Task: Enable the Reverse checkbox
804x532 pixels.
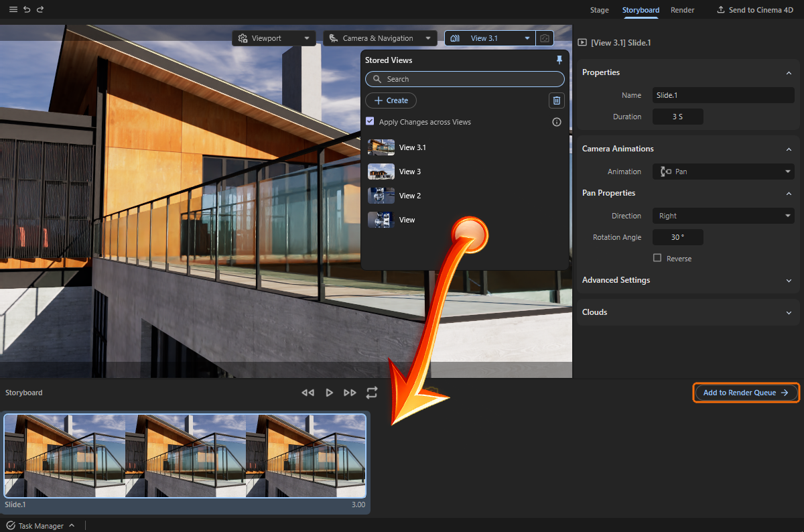Action: click(x=657, y=258)
